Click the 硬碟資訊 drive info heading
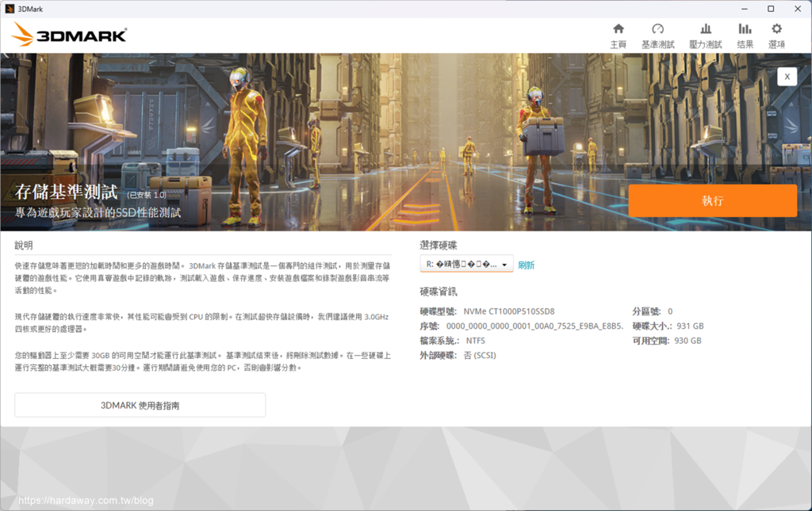This screenshot has width=812, height=511. [439, 292]
